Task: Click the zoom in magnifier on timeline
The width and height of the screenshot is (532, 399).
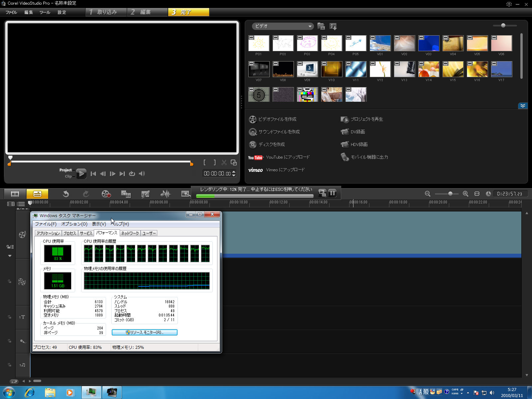Action: coord(465,194)
